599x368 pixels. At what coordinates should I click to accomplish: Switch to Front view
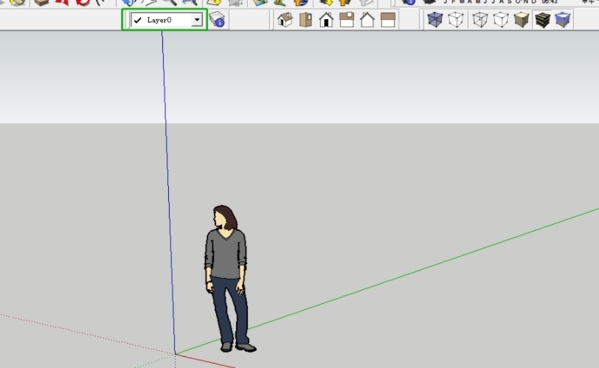coord(326,19)
